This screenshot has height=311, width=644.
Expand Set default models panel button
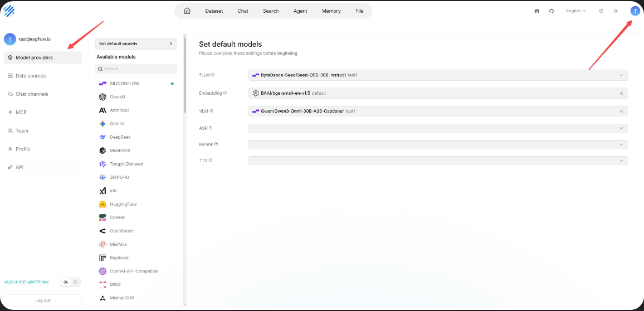coord(136,43)
